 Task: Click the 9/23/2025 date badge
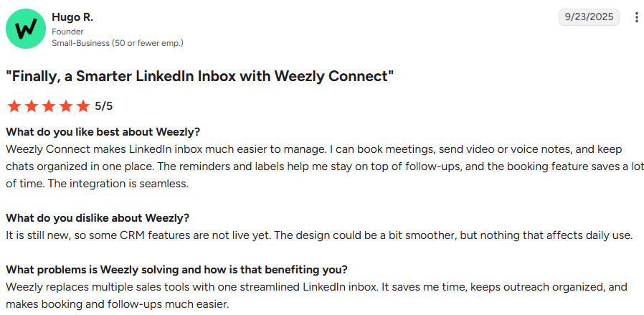(x=589, y=17)
